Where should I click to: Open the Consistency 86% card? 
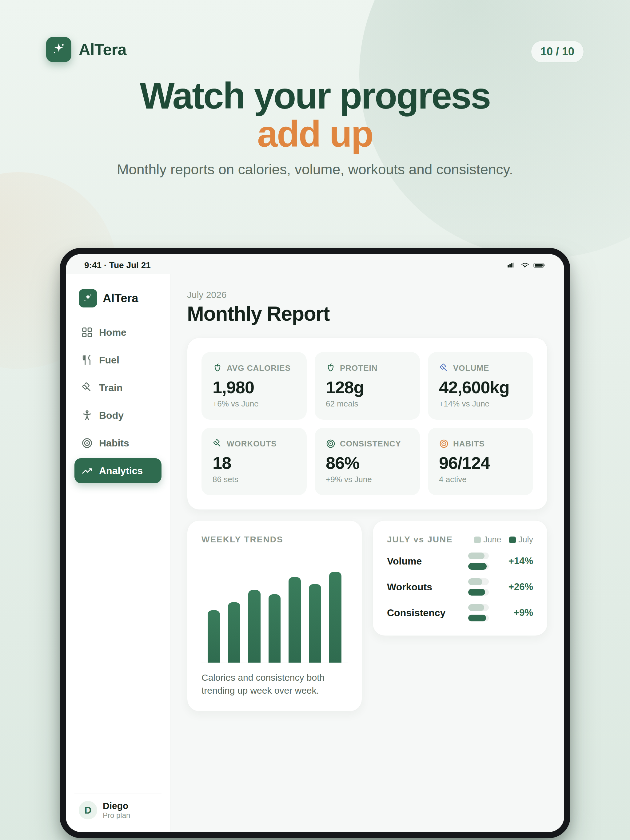tap(367, 462)
